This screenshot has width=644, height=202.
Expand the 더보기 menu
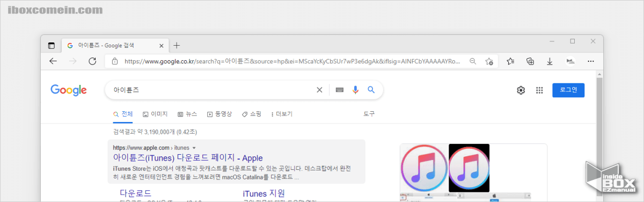[282, 114]
